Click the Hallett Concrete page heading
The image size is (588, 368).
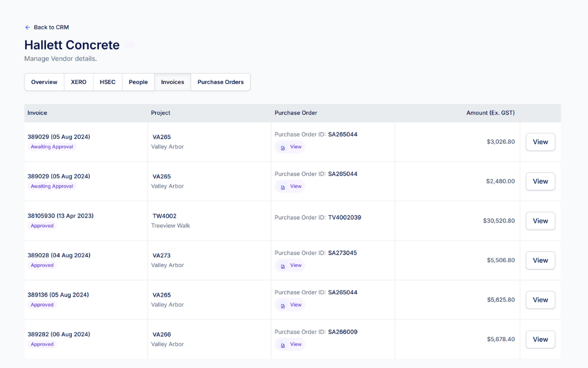[72, 45]
